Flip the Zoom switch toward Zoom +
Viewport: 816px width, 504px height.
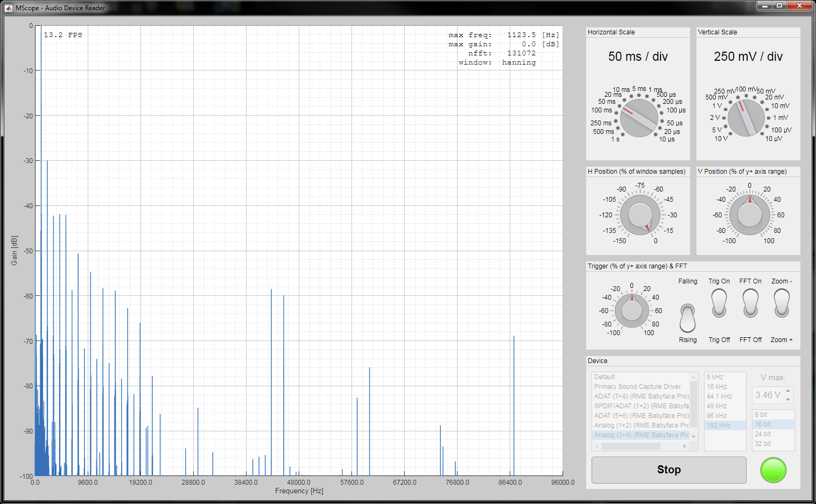pos(781,312)
